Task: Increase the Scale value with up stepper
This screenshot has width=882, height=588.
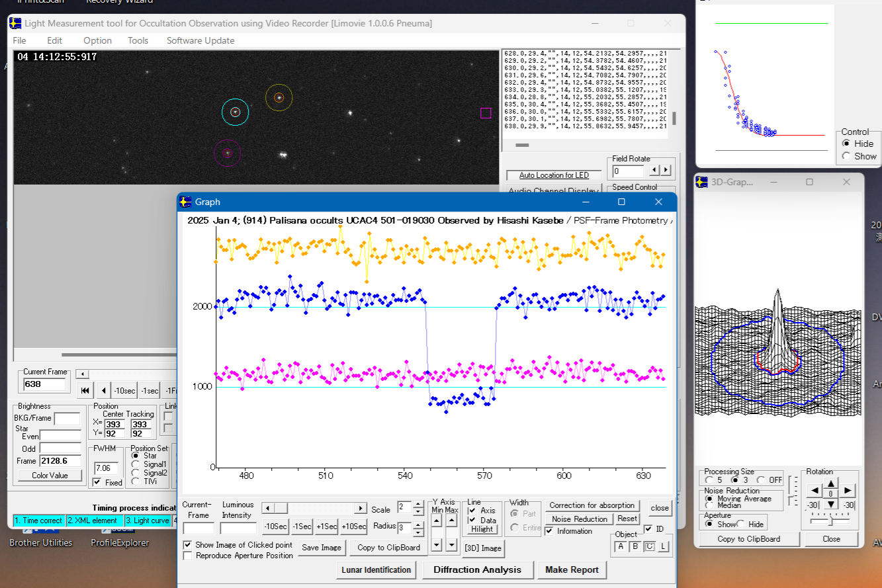Action: pyautogui.click(x=418, y=504)
